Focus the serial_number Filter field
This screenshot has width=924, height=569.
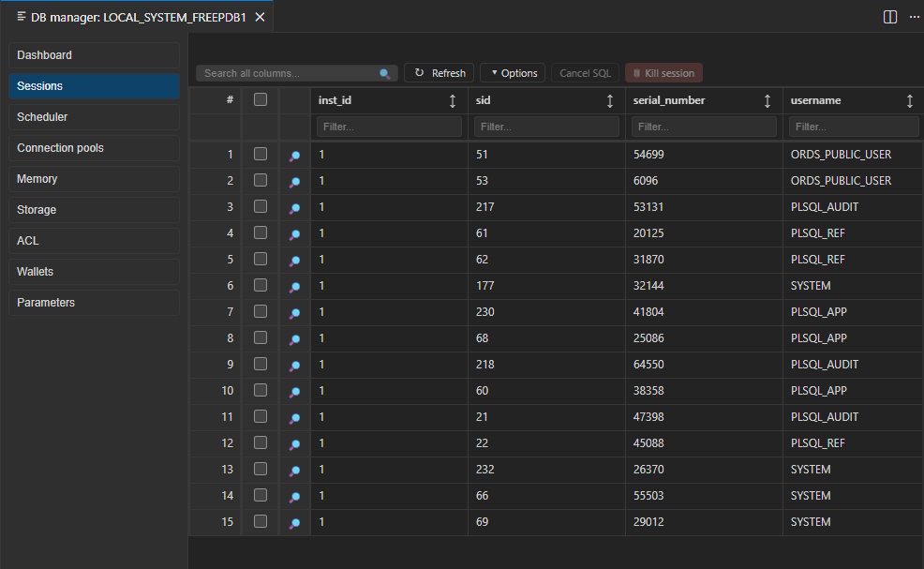[704, 127]
